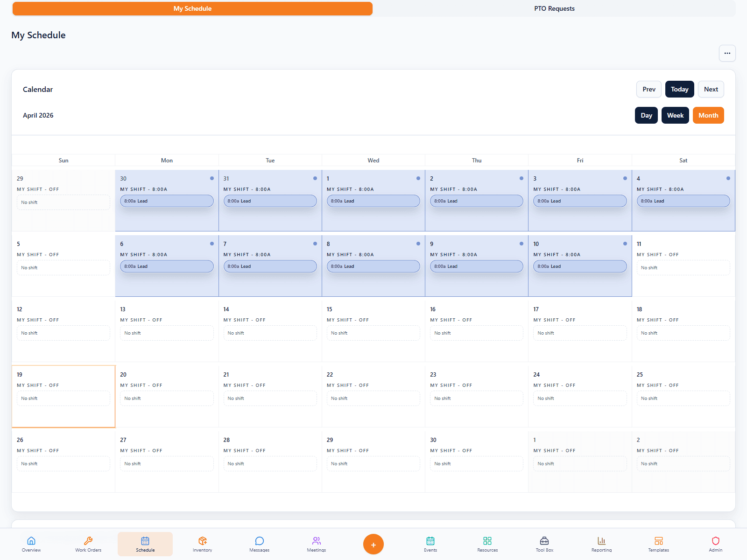Go to next month with Next
747x560 pixels.
711,89
